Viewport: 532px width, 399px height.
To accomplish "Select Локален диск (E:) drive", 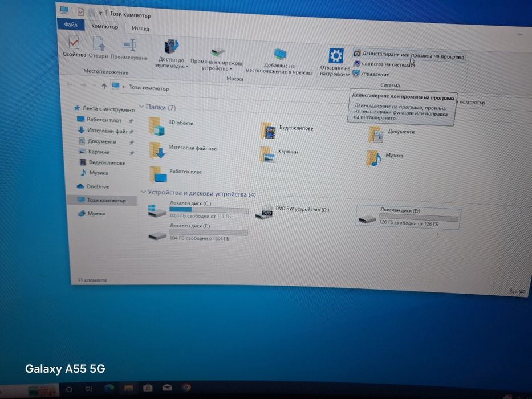I will [x=408, y=217].
